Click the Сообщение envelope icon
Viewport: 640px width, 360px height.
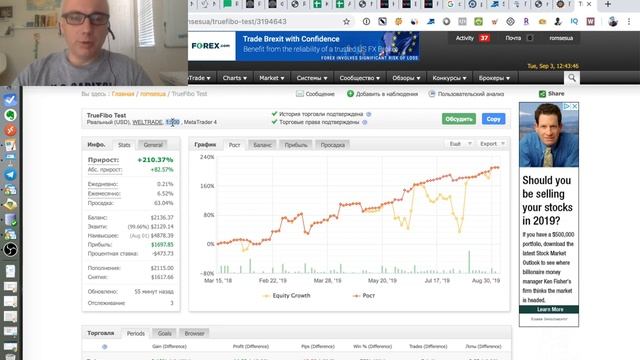(300, 94)
